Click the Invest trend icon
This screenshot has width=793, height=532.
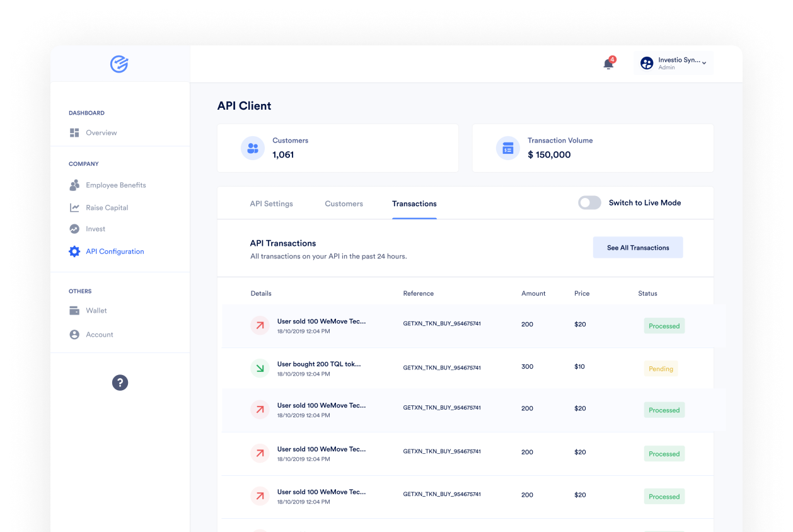point(74,229)
